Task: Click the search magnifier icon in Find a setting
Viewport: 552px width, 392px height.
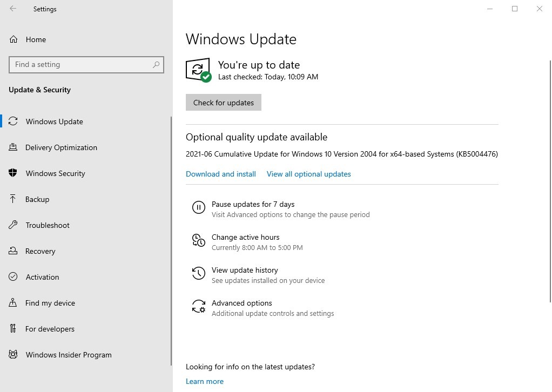Action: point(156,65)
